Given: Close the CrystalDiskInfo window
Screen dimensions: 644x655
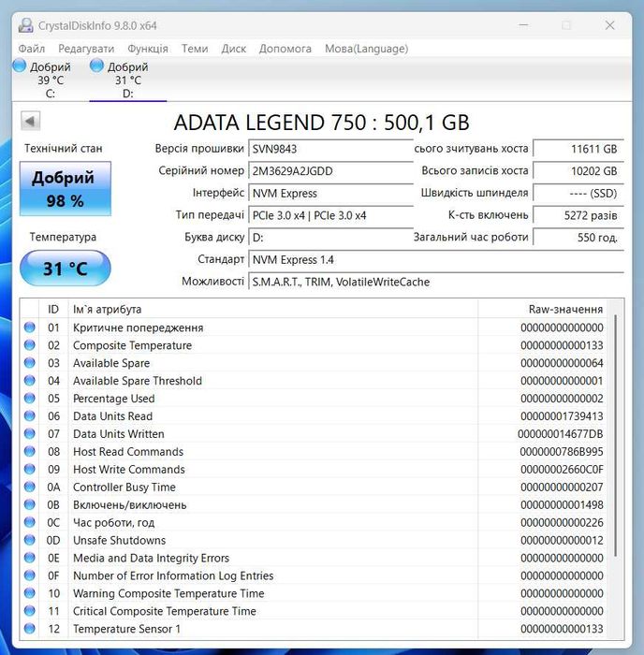Looking at the screenshot, I should click(609, 25).
